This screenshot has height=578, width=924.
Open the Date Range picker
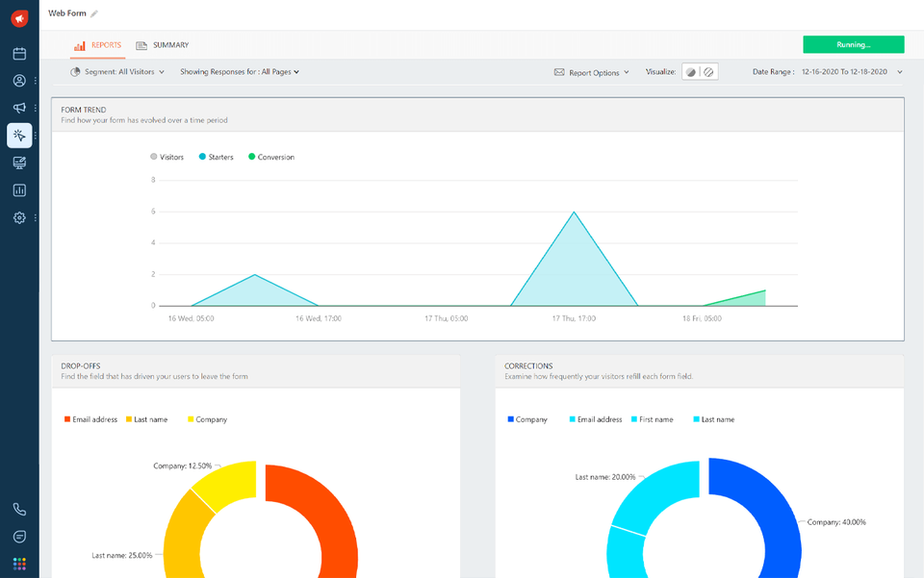828,72
